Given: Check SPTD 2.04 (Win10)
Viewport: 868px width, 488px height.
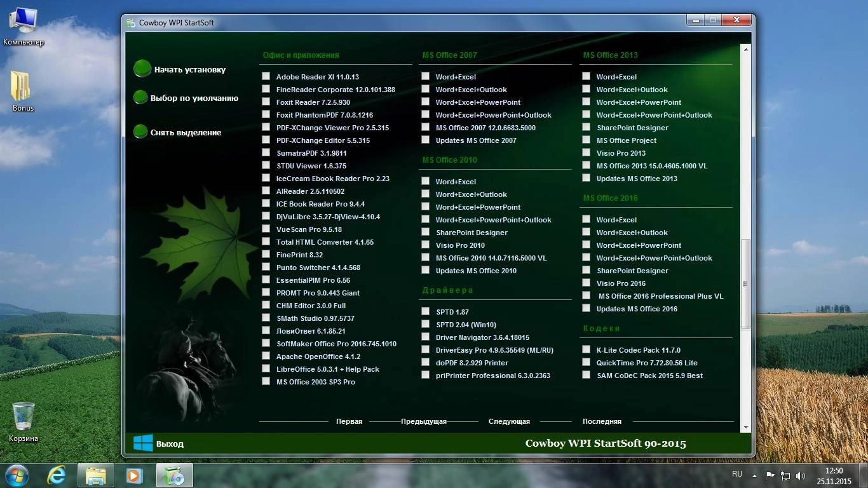Looking at the screenshot, I should (x=425, y=324).
